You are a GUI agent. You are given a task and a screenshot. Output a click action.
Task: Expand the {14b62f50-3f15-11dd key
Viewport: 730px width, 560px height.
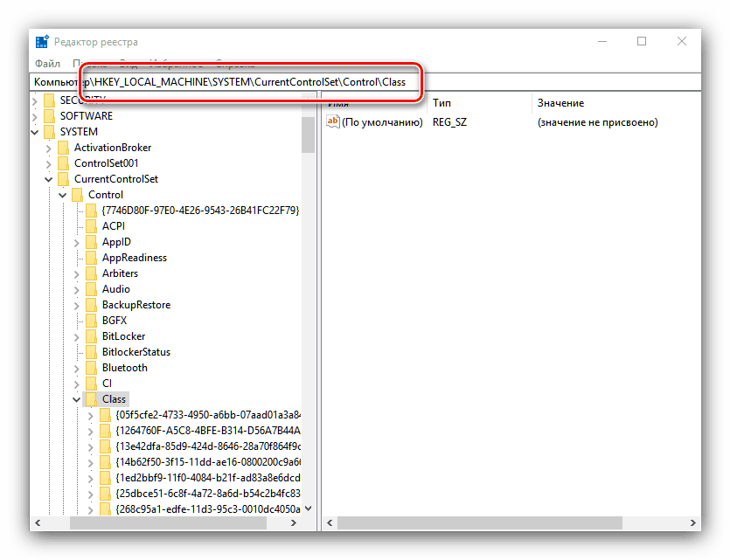[x=91, y=463]
